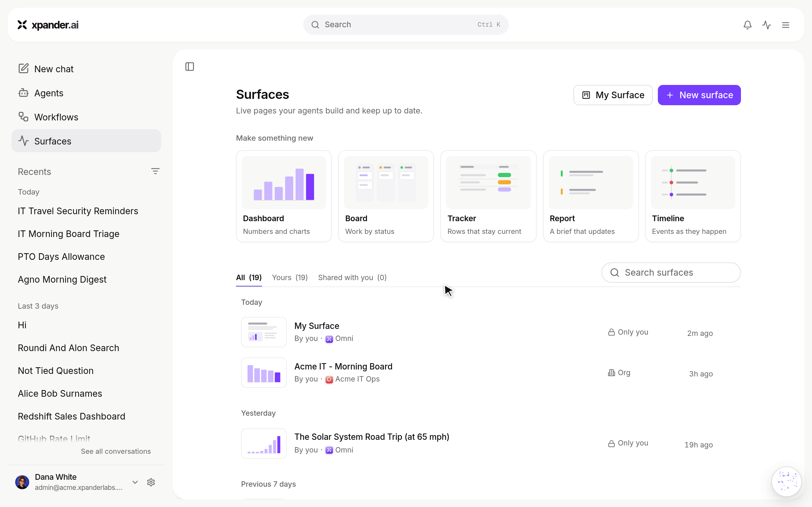The height and width of the screenshot is (507, 812).
Task: Open the notifications bell
Action: [x=747, y=25]
